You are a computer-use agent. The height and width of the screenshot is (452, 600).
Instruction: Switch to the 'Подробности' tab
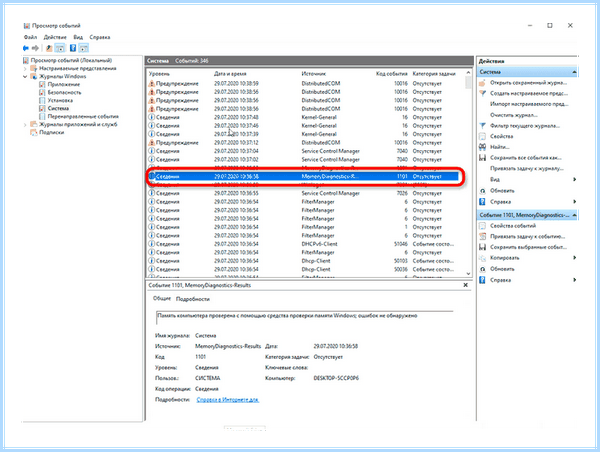pyautogui.click(x=192, y=299)
